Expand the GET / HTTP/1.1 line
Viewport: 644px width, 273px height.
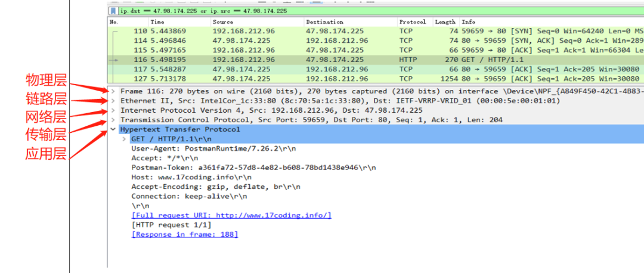124,139
